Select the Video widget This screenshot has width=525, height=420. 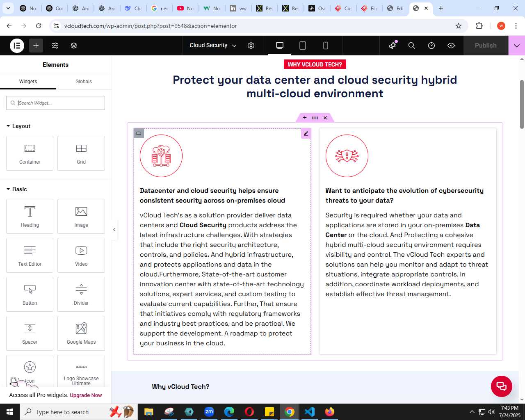81,255
